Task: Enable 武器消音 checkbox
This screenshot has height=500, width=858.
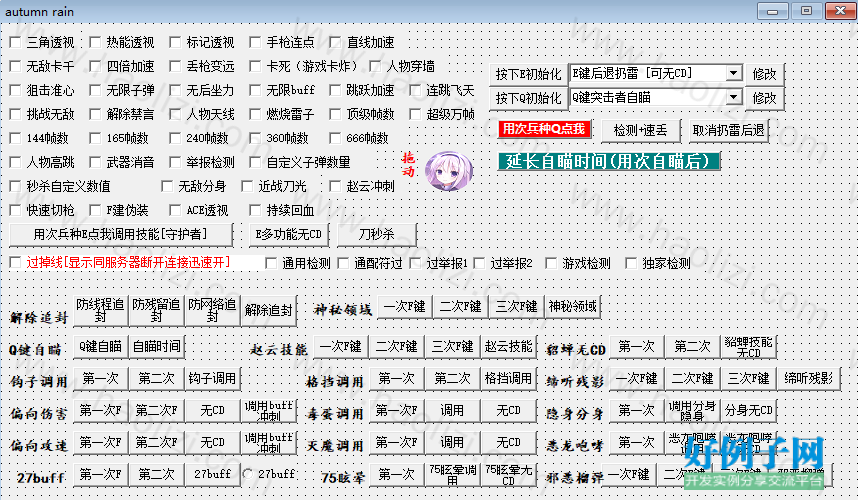Action: [95, 162]
